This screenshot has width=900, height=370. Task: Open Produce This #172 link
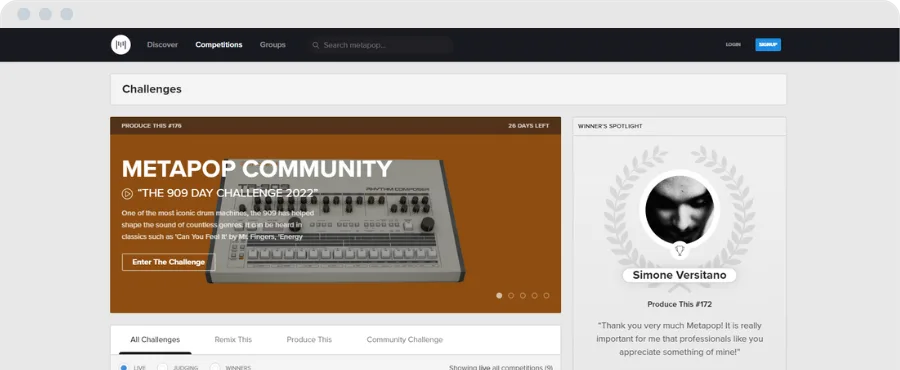[x=680, y=305]
